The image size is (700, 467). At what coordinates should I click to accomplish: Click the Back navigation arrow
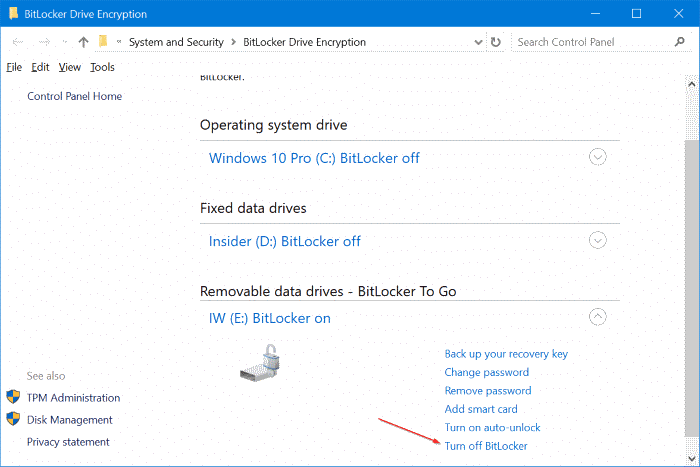(x=18, y=42)
